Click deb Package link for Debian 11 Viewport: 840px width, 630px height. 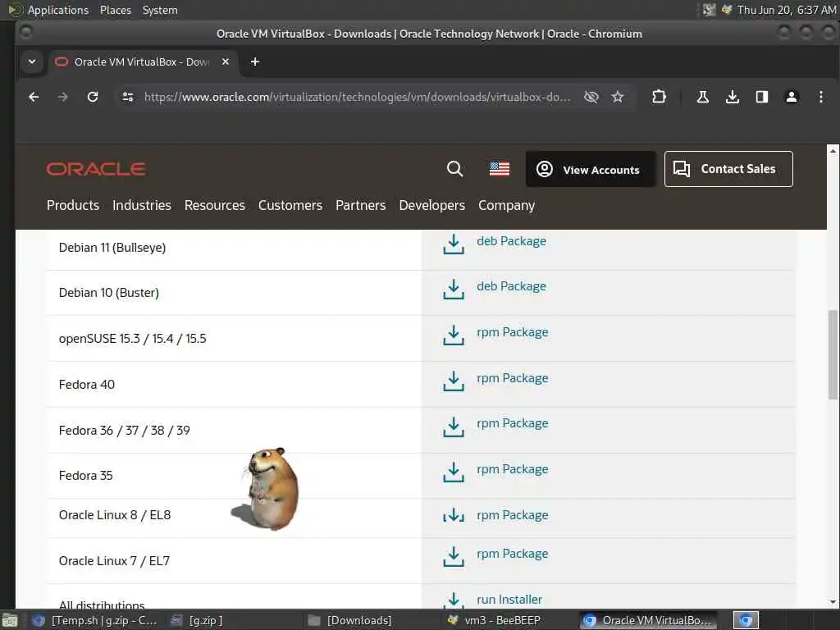coord(512,241)
